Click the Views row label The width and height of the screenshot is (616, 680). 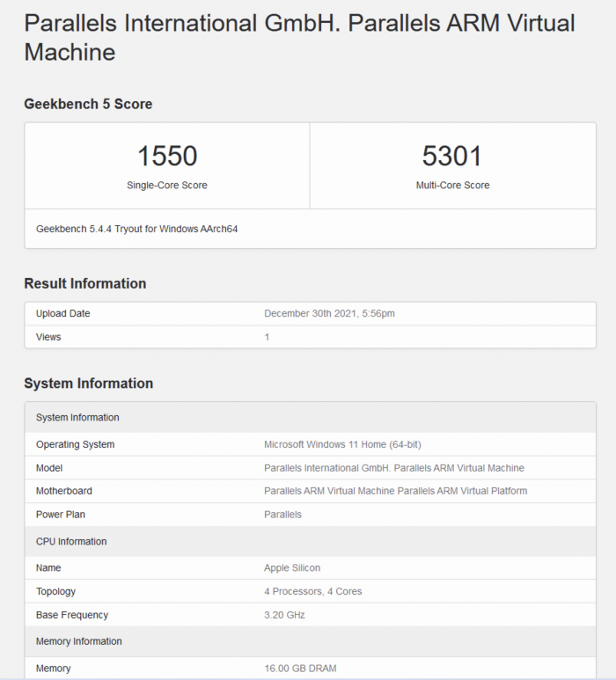point(48,337)
